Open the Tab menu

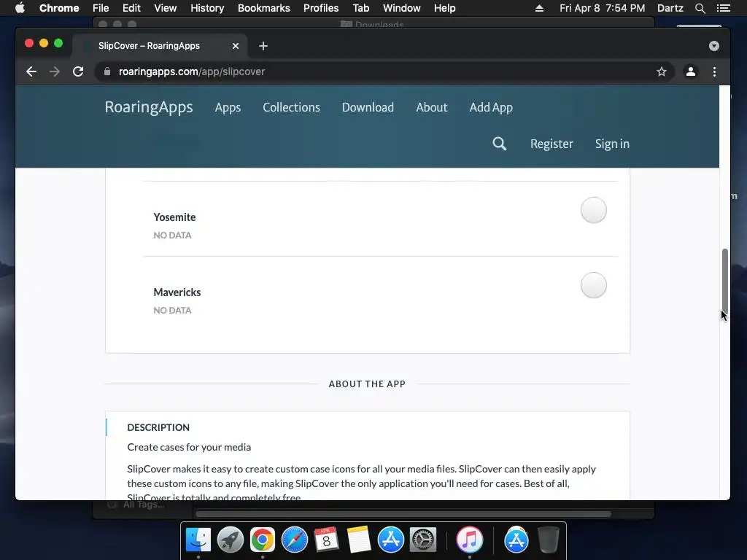click(360, 8)
